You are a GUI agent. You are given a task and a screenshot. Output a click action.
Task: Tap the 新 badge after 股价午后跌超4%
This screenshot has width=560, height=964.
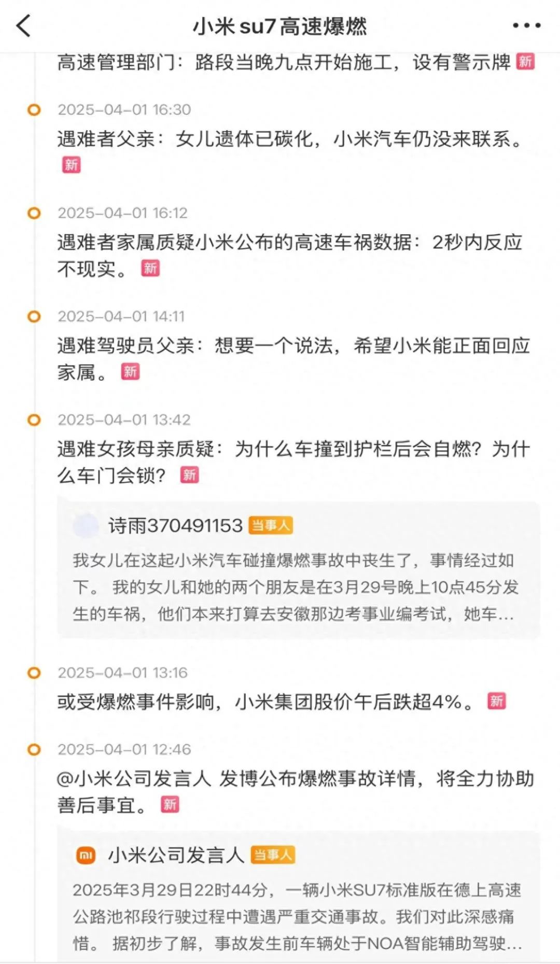(x=496, y=701)
